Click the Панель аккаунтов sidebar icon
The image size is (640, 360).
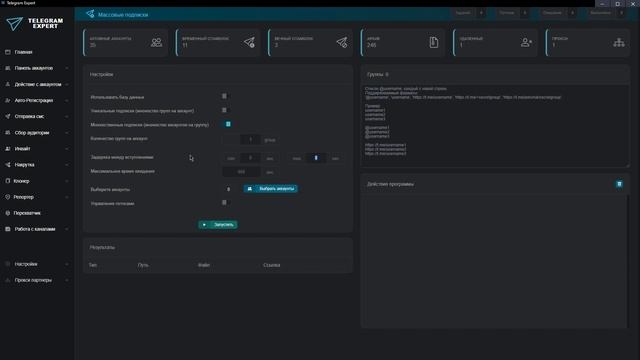(8, 68)
